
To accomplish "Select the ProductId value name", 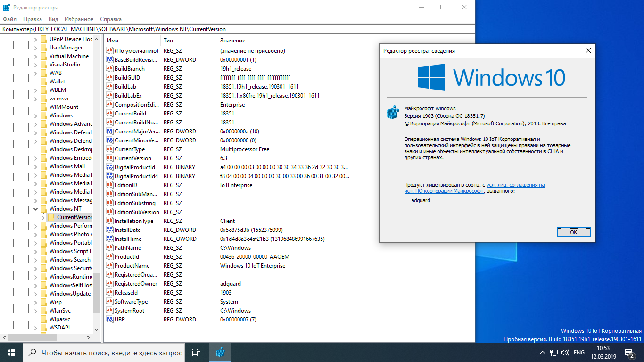I will click(127, 257).
